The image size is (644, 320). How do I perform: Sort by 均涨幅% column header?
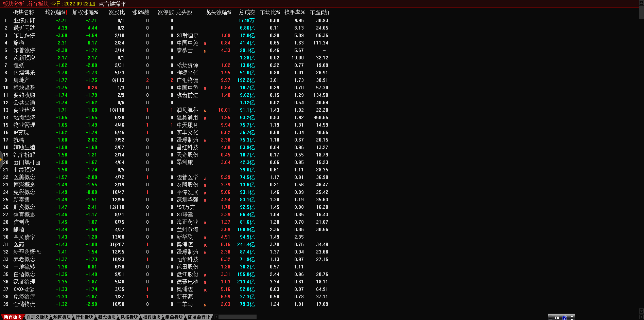tap(55, 12)
